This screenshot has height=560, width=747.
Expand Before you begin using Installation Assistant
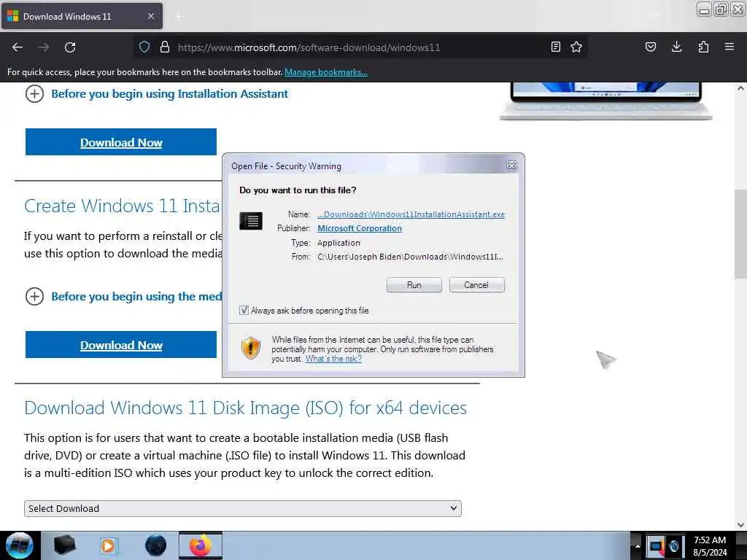[156, 94]
